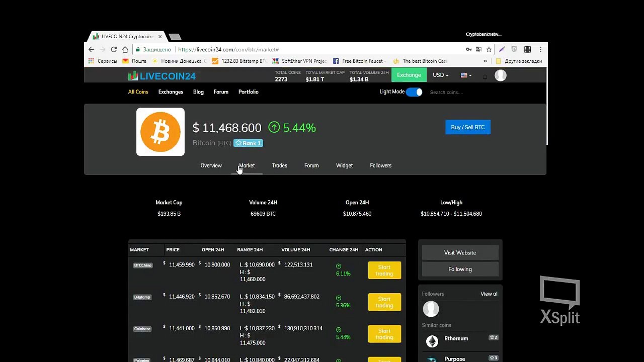The image size is (644, 362).
Task: Switch to the coin Forum tab
Action: tap(311, 165)
